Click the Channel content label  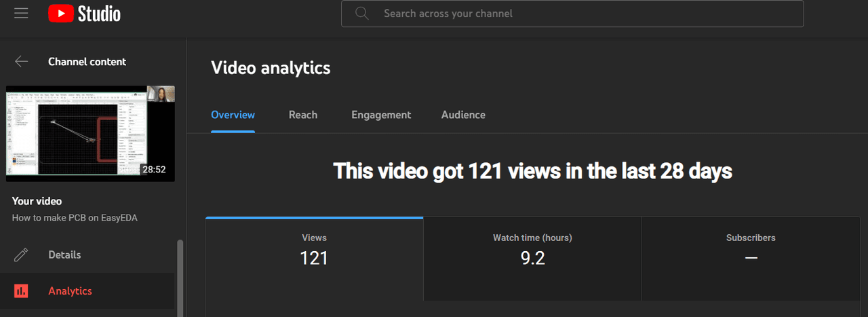point(87,62)
